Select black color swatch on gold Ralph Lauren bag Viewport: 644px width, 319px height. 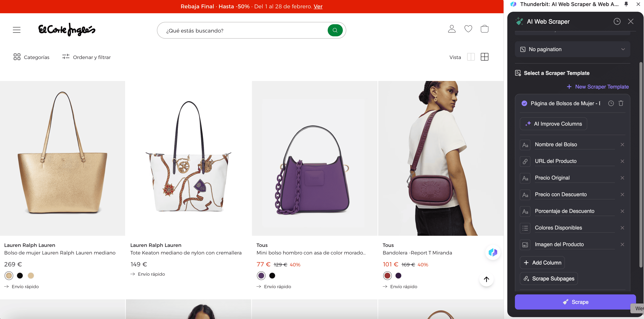point(20,275)
